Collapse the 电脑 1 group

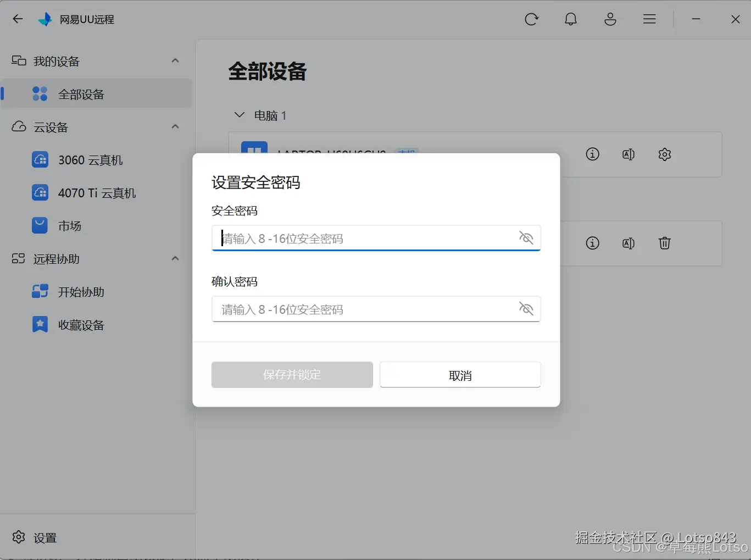[x=239, y=115]
